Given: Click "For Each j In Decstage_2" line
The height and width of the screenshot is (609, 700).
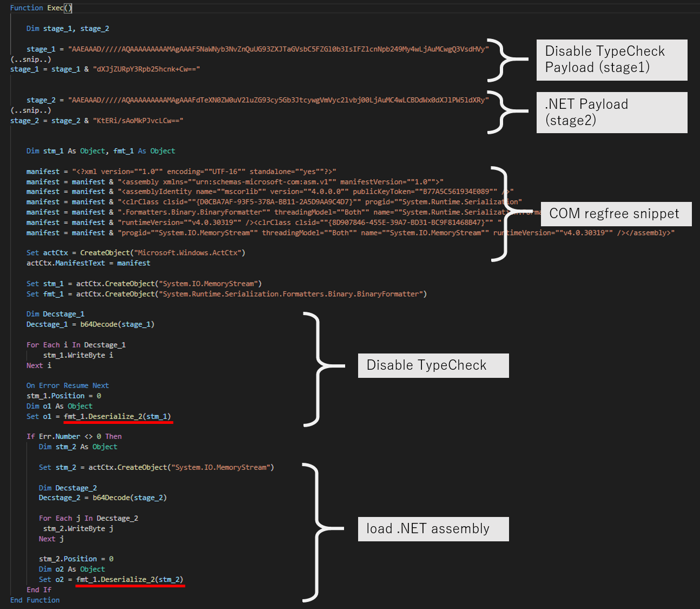Looking at the screenshot, I should (89, 518).
